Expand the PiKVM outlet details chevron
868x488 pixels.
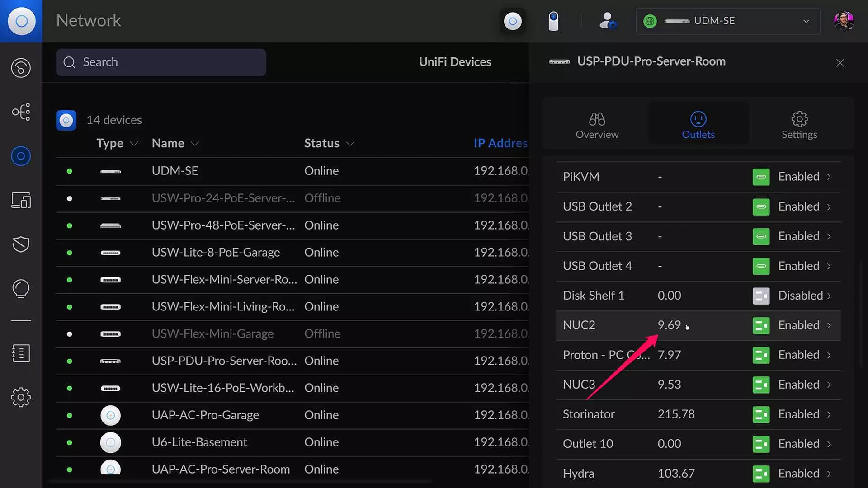click(x=829, y=177)
